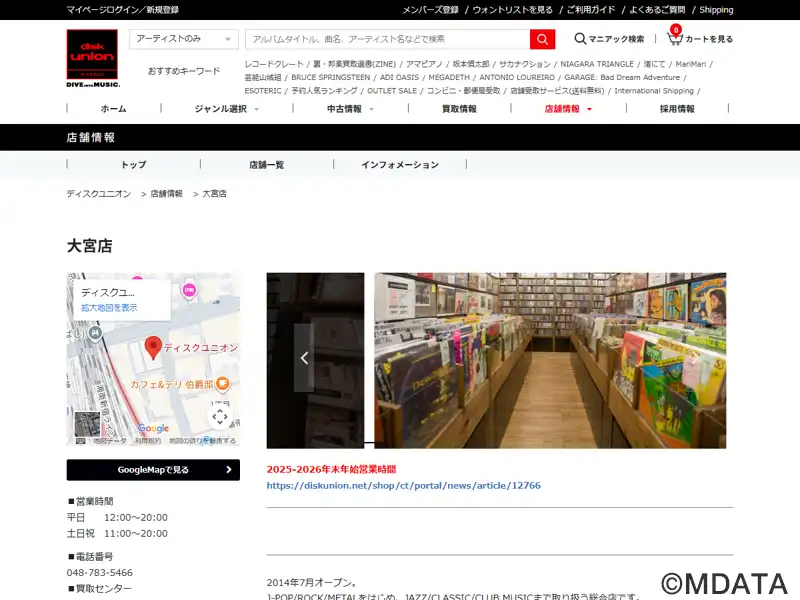Expand 店舗情報 red menu

point(568,109)
